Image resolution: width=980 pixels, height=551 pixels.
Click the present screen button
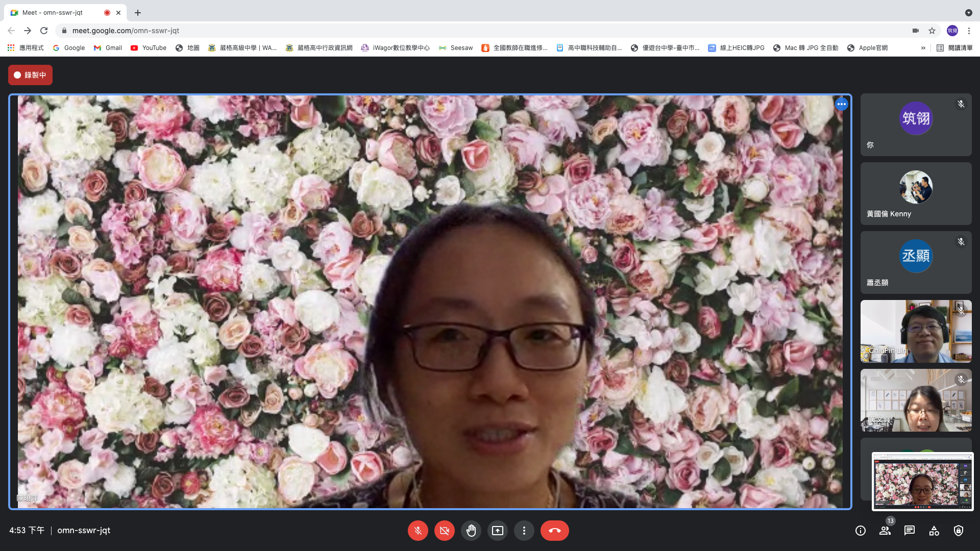pos(497,531)
